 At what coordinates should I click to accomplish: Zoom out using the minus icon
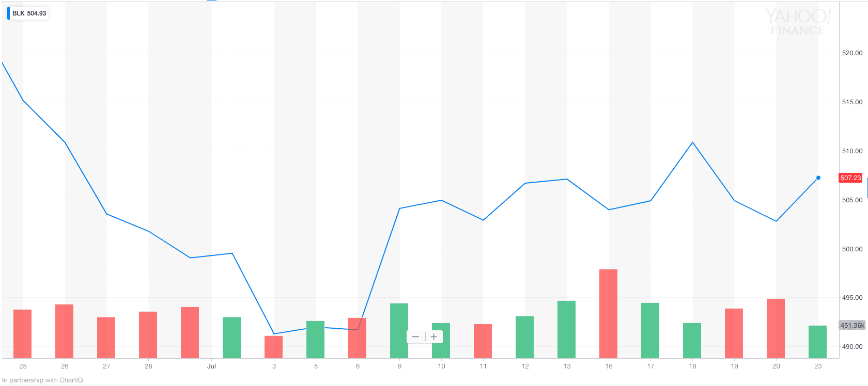(416, 337)
